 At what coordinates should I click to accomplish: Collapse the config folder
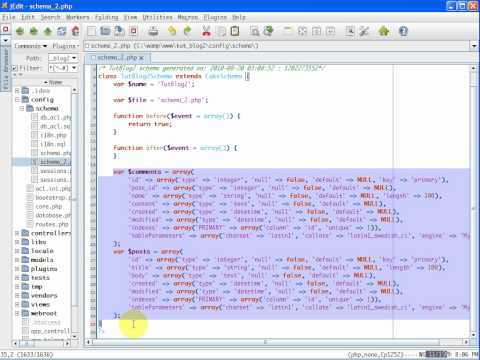pos(17,99)
